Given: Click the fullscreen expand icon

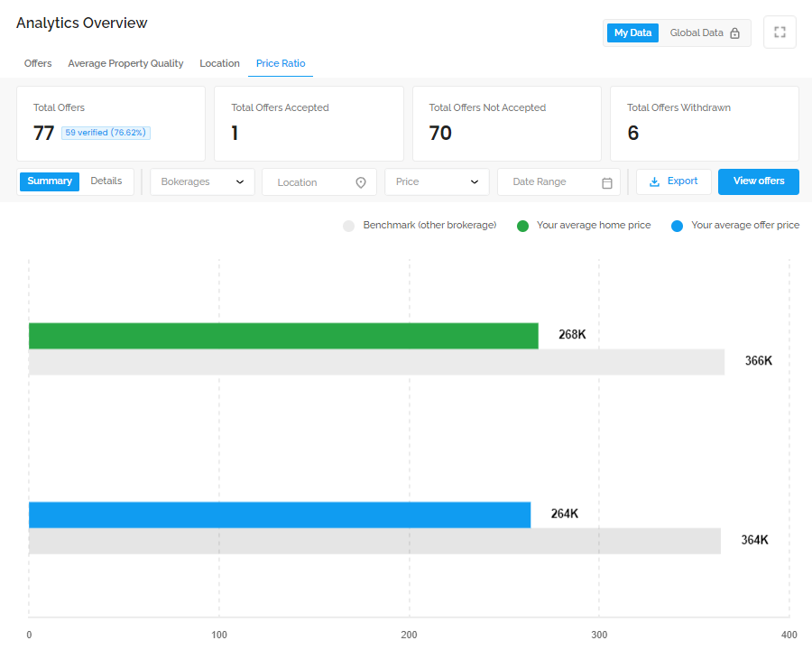Looking at the screenshot, I should pyautogui.click(x=780, y=32).
